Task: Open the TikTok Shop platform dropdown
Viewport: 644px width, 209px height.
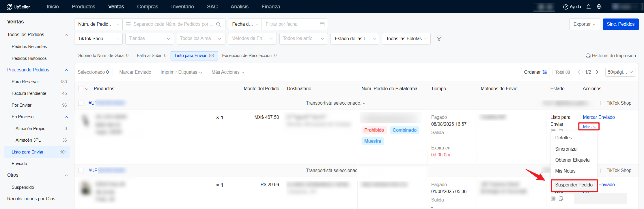Action: click(98, 39)
